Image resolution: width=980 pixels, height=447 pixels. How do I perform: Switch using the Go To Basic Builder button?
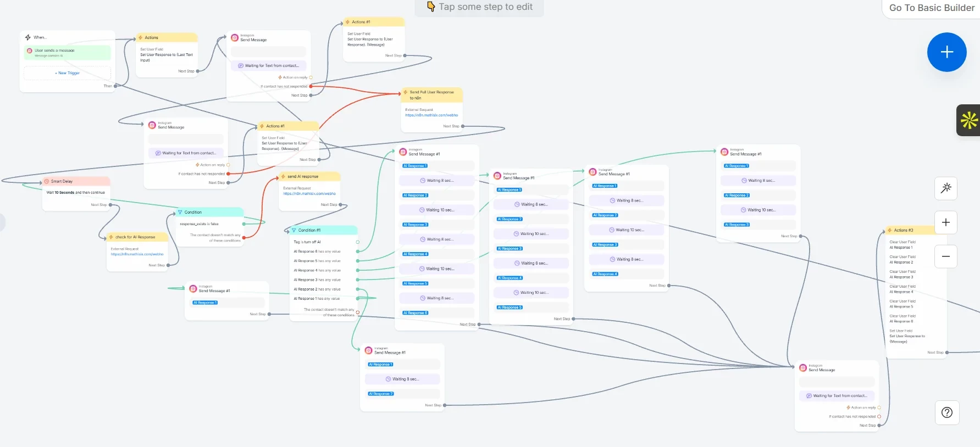[x=932, y=8]
